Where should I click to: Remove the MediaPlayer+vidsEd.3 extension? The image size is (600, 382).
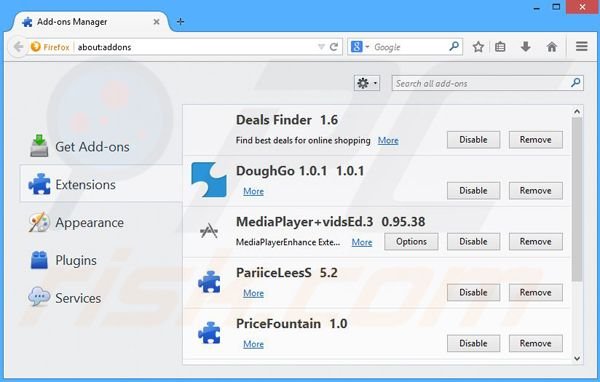coord(535,242)
